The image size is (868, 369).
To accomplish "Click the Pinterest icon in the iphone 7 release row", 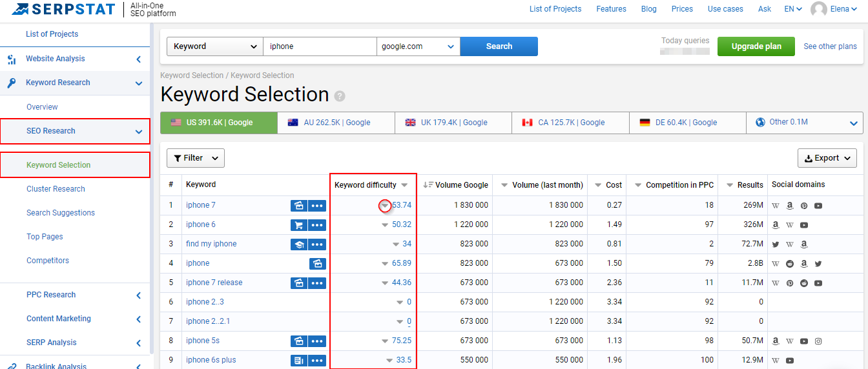I will pyautogui.click(x=790, y=283).
